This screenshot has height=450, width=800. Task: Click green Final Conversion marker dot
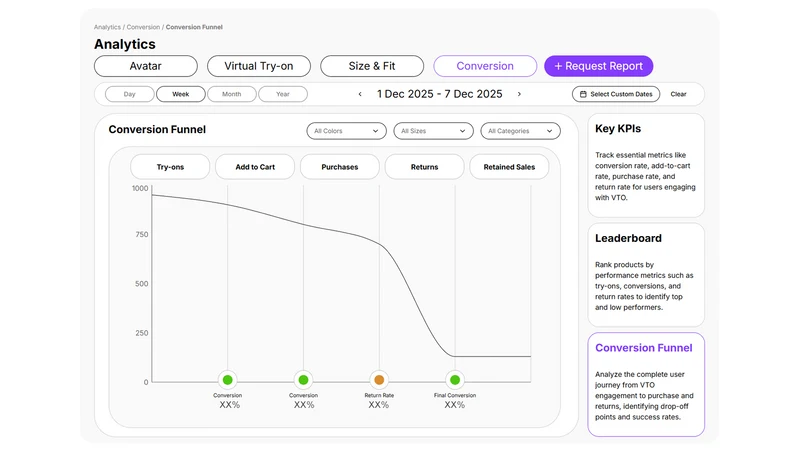(x=455, y=380)
